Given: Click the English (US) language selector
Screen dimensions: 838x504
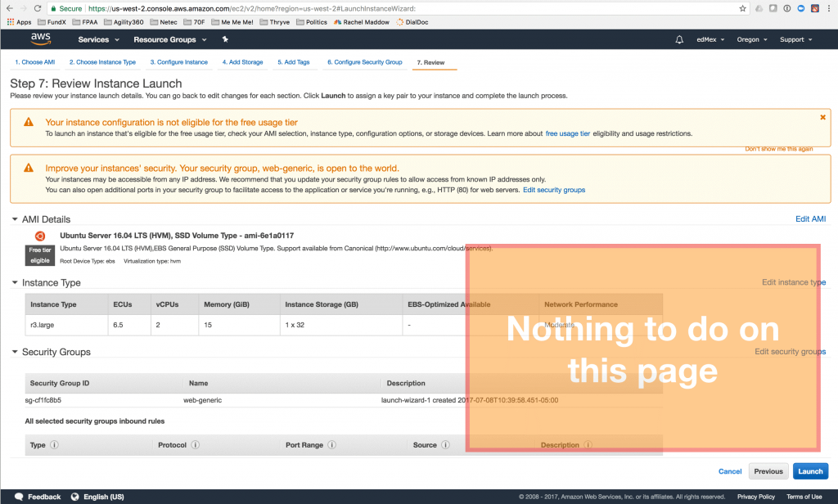Looking at the screenshot, I should [104, 497].
